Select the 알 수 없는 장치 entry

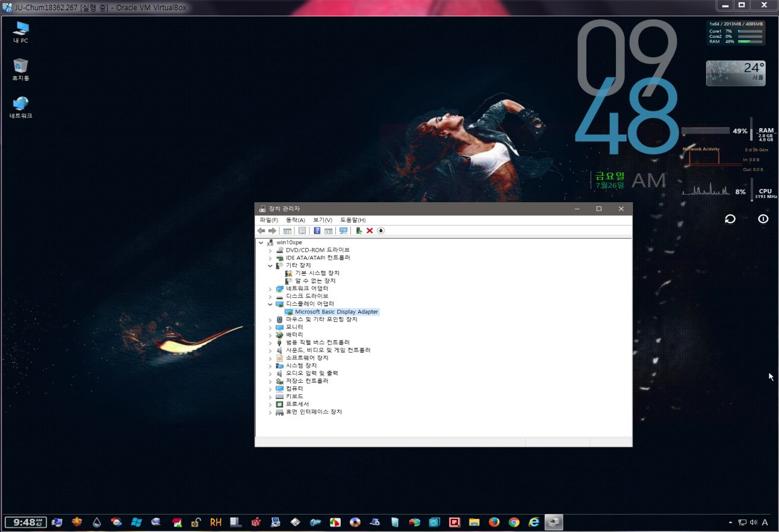coord(315,281)
